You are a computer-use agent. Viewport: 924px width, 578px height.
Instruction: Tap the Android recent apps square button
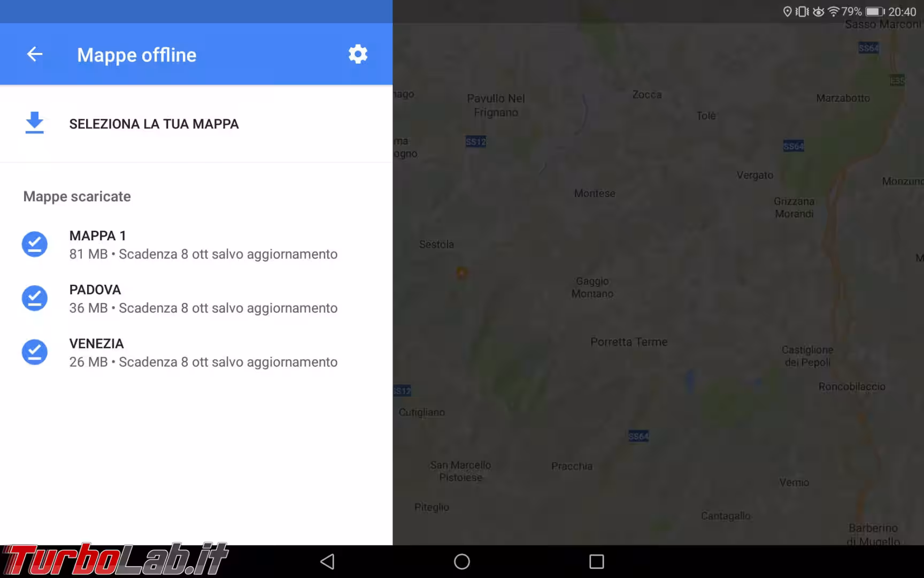coord(597,561)
